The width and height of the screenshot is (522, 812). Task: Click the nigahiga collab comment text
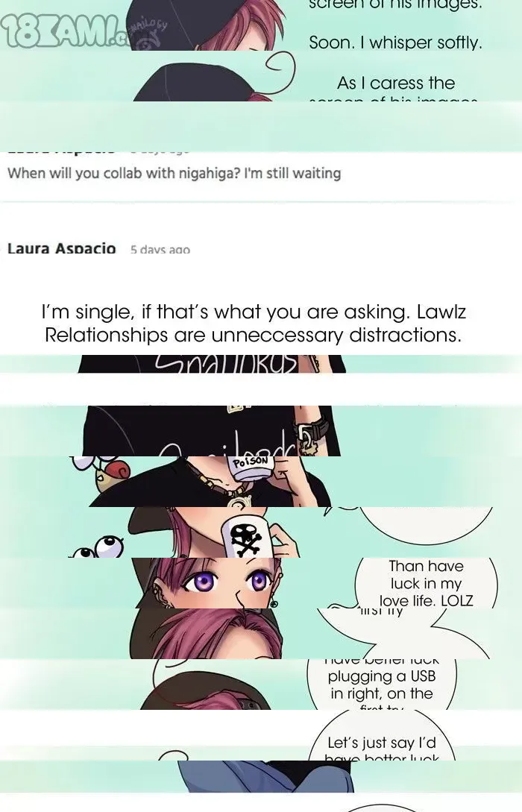point(174,173)
